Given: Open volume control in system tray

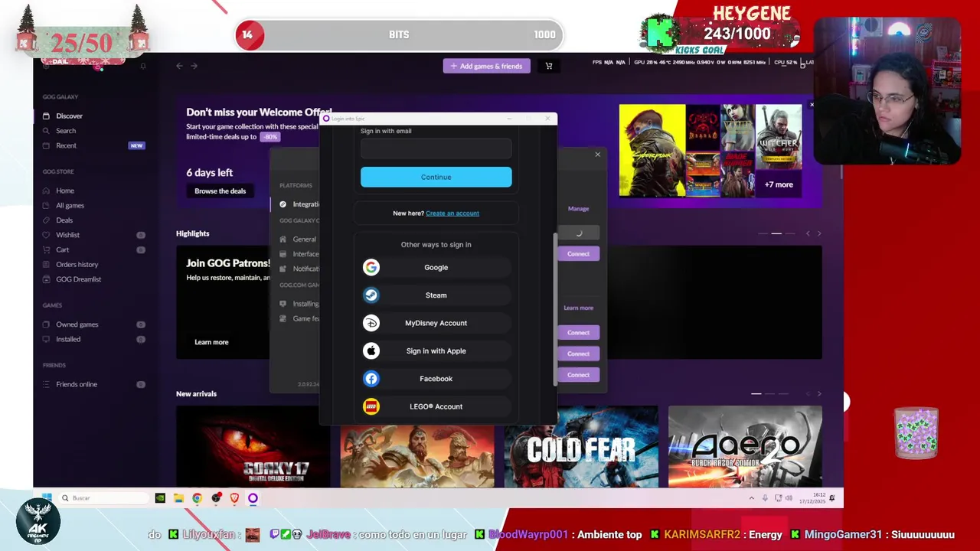Looking at the screenshot, I should (789, 498).
